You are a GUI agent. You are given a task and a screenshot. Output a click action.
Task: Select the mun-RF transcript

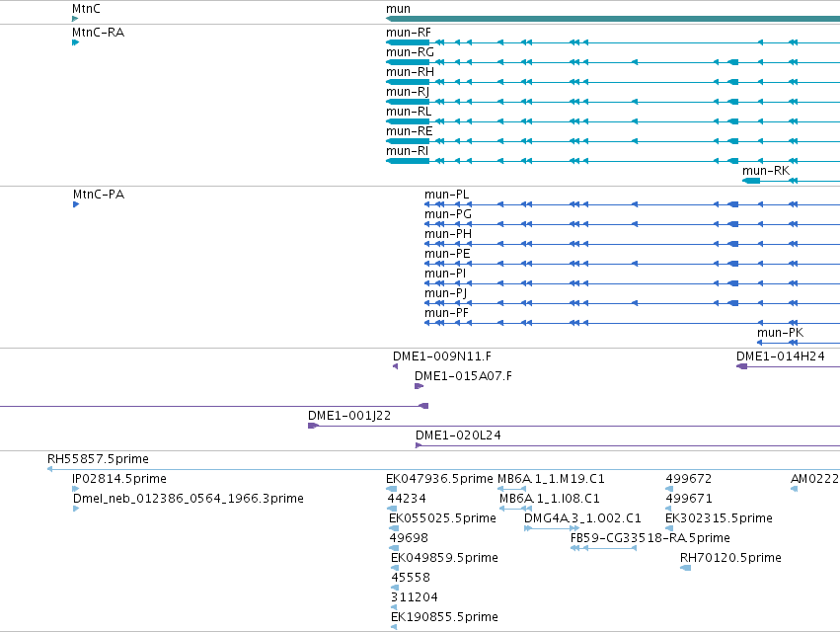tap(613, 42)
